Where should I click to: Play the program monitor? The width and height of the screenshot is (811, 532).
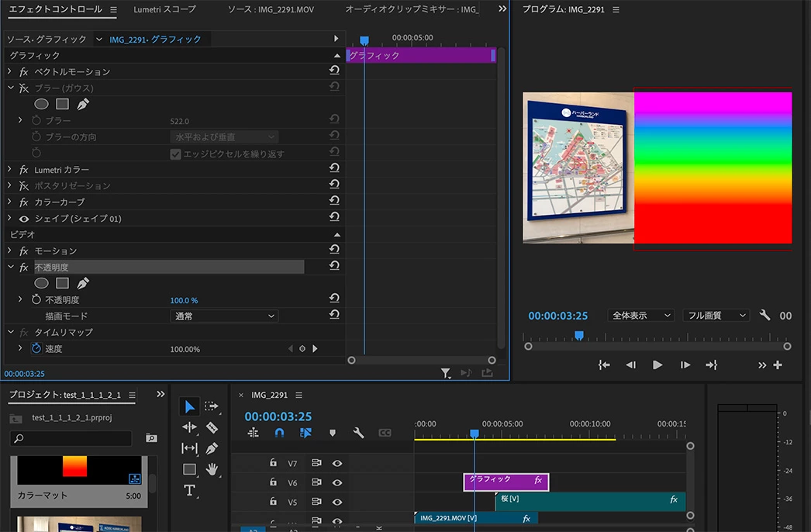tap(657, 364)
